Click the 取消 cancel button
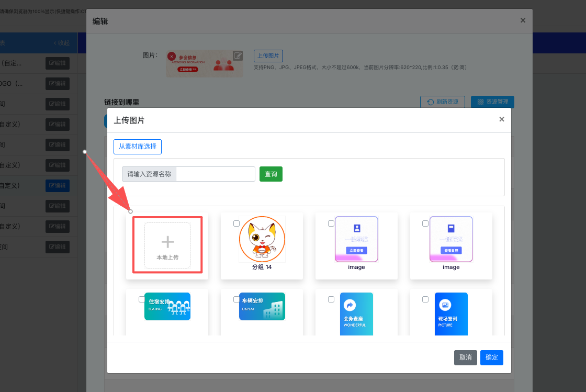This screenshot has height=392, width=586. point(465,357)
